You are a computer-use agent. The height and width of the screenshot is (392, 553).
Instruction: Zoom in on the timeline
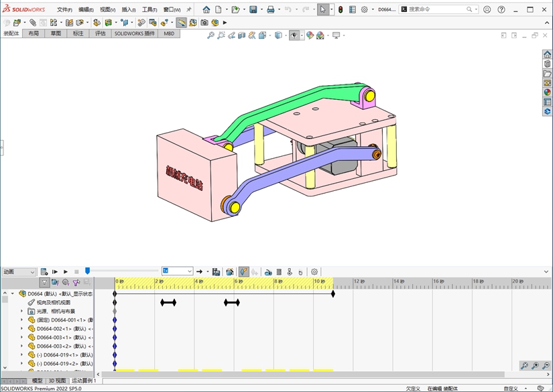click(536, 365)
